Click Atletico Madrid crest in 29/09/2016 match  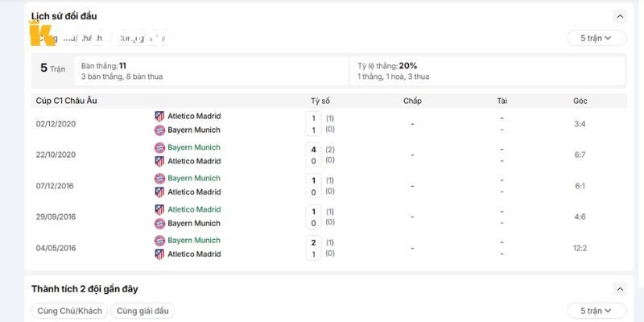pos(159,209)
